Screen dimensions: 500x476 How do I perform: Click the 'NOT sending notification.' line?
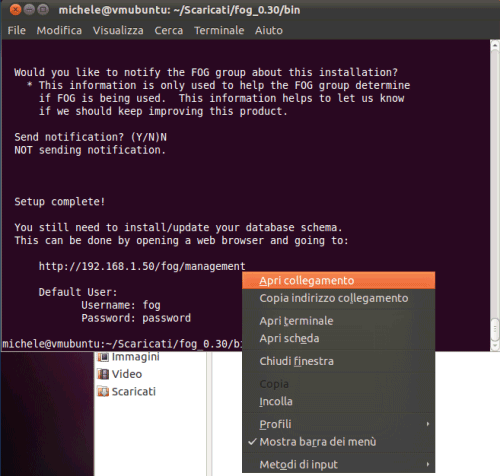coord(90,150)
